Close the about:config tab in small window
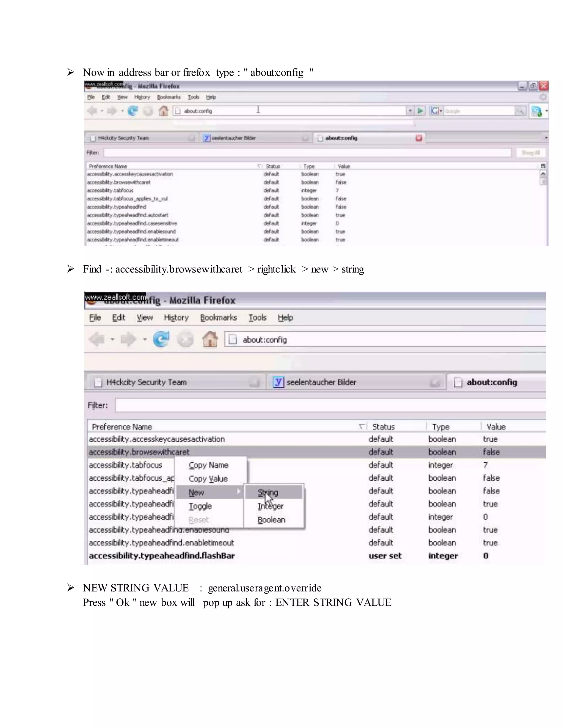563x728 pixels. pos(419,138)
